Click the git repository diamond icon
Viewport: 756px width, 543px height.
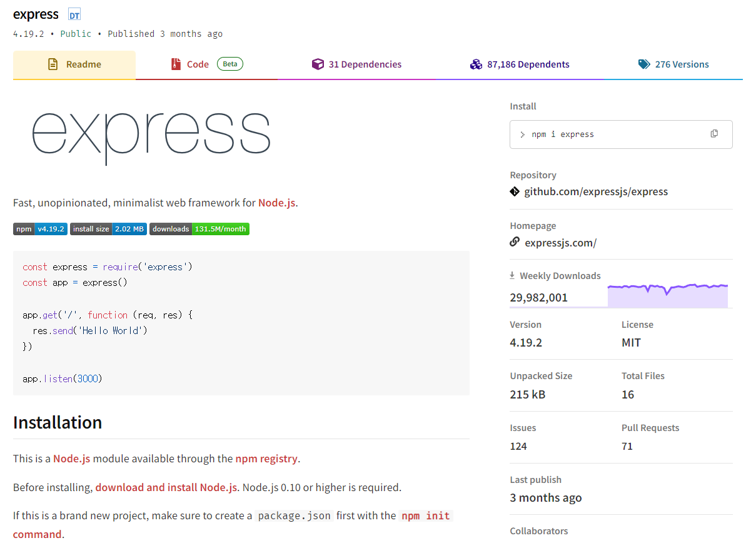[515, 191]
